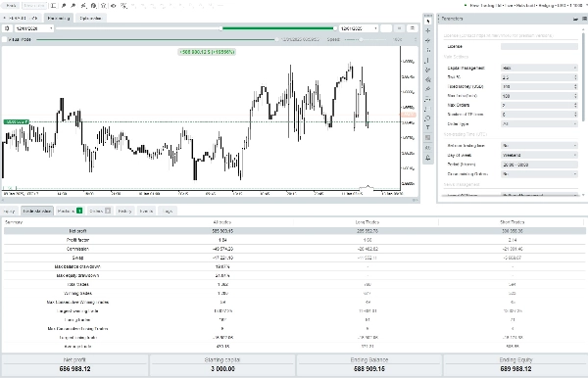The height and width of the screenshot is (378, 588).
Task: Open the Equity tab
Action: pyautogui.click(x=10, y=211)
